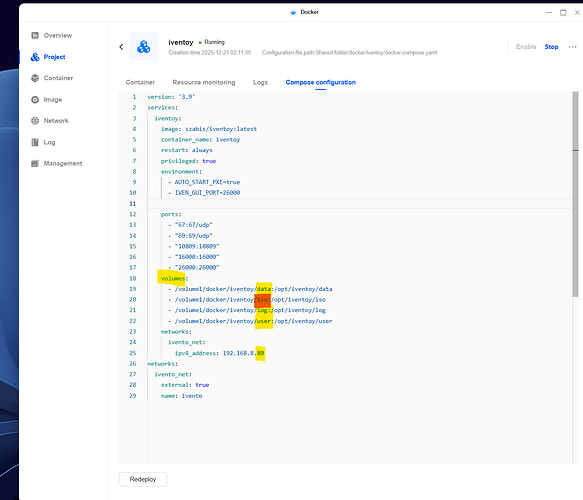Open the Log sidebar icon
Image resolution: width=583 pixels, height=500 pixels.
click(x=35, y=142)
